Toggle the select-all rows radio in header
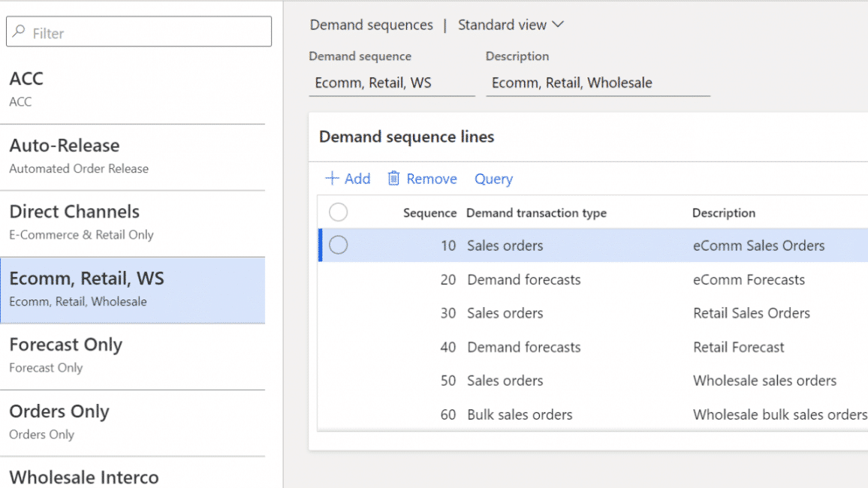The width and height of the screenshot is (868, 488). (338, 212)
